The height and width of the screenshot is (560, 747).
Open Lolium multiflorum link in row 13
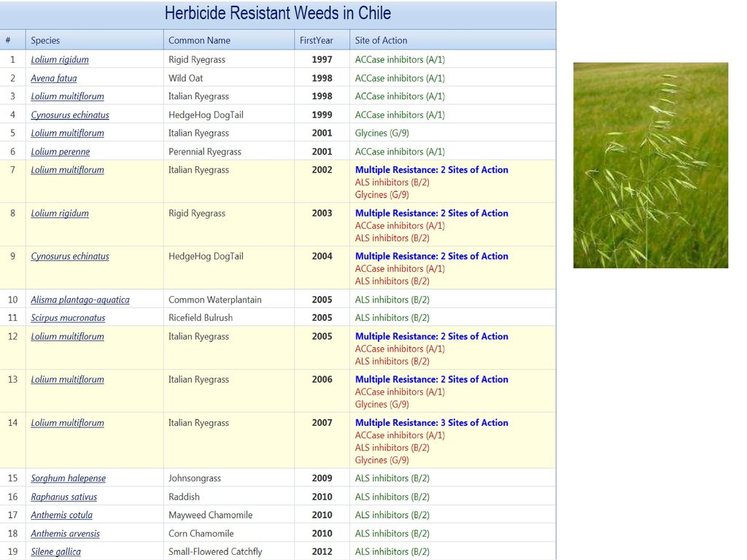pyautogui.click(x=67, y=379)
